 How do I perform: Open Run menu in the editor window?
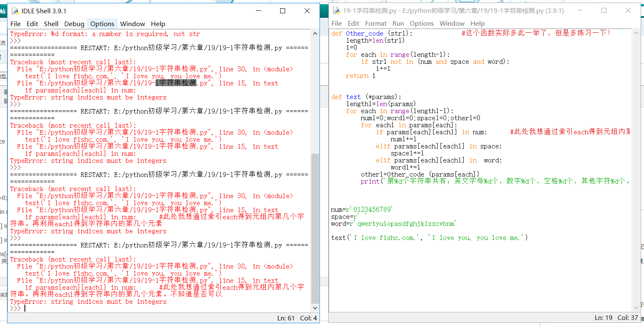click(x=398, y=24)
